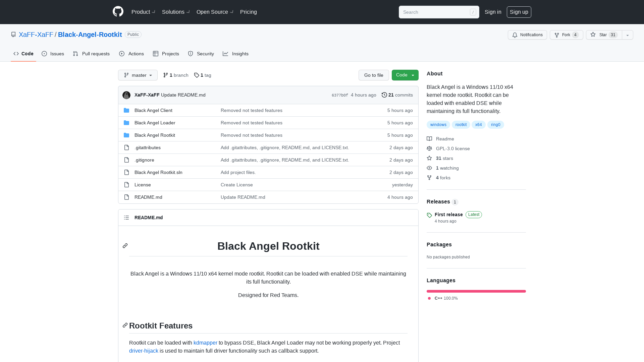Open the README table of contents icon

pos(126,218)
